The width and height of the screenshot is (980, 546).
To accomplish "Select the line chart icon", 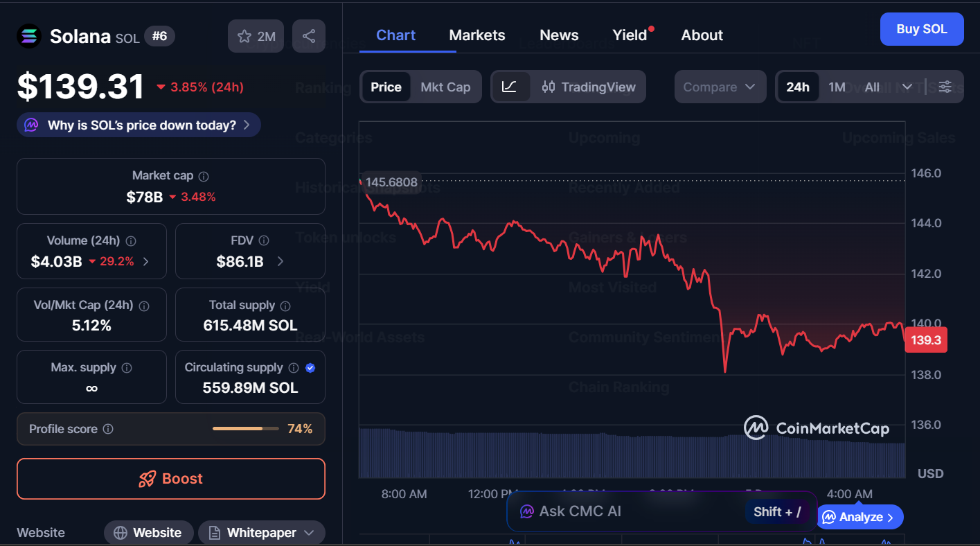I will pos(510,87).
